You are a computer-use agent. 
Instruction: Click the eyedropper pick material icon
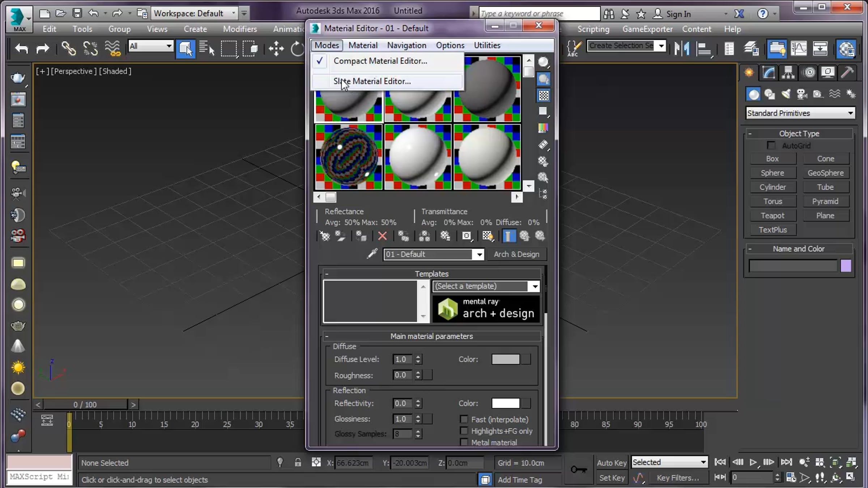[x=372, y=254]
